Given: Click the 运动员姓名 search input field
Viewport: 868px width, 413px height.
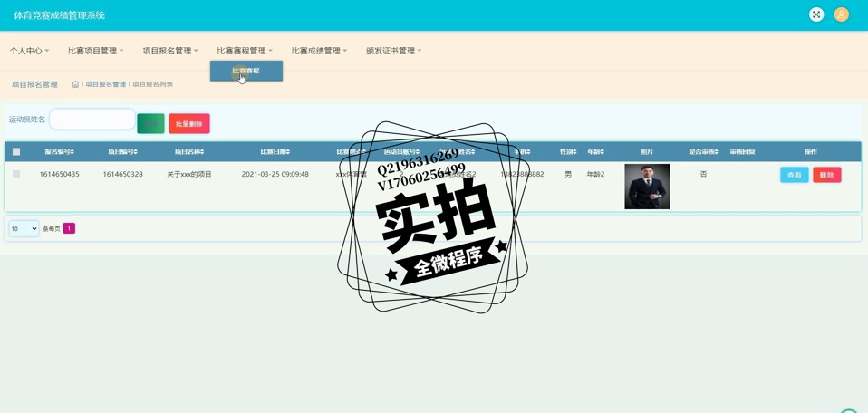Looking at the screenshot, I should (x=92, y=120).
